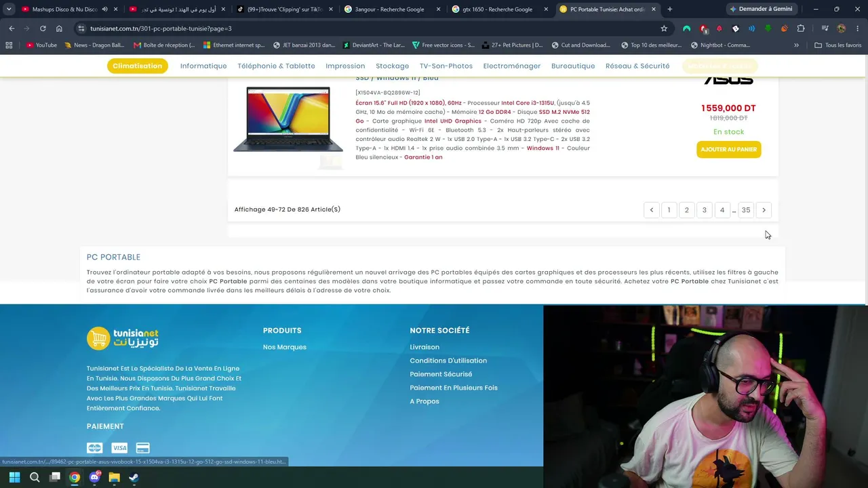
Task: Click the Tunisianet footer logo
Action: pyautogui.click(x=123, y=338)
